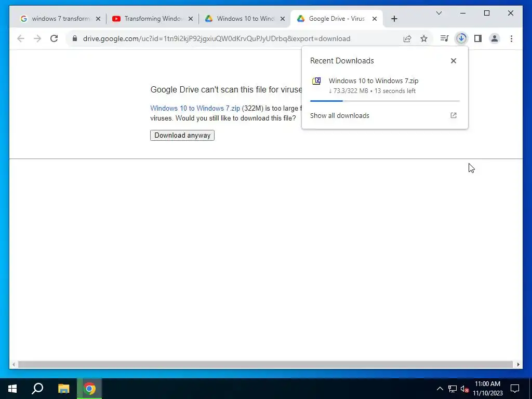Image resolution: width=532 pixels, height=399 pixels.
Task: Open the notification center icon
Action: (515, 389)
